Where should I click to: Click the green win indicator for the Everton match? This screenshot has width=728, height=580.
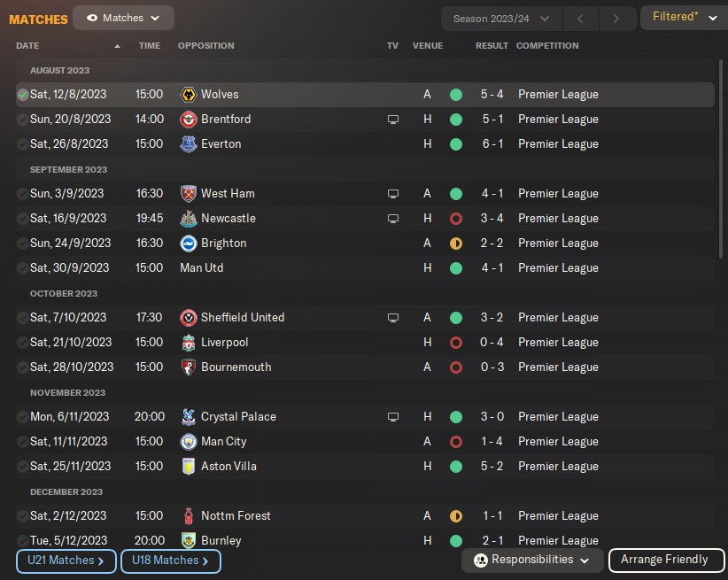tap(456, 144)
